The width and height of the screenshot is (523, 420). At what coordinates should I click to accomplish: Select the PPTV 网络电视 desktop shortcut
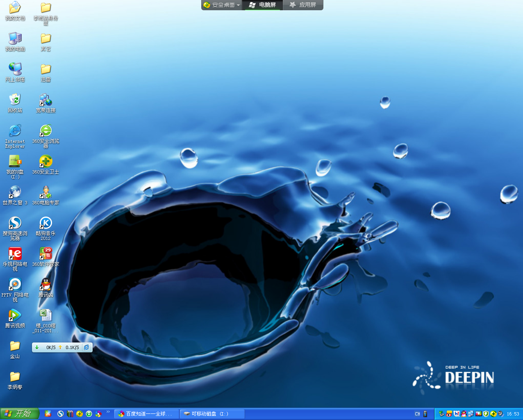coord(15,284)
